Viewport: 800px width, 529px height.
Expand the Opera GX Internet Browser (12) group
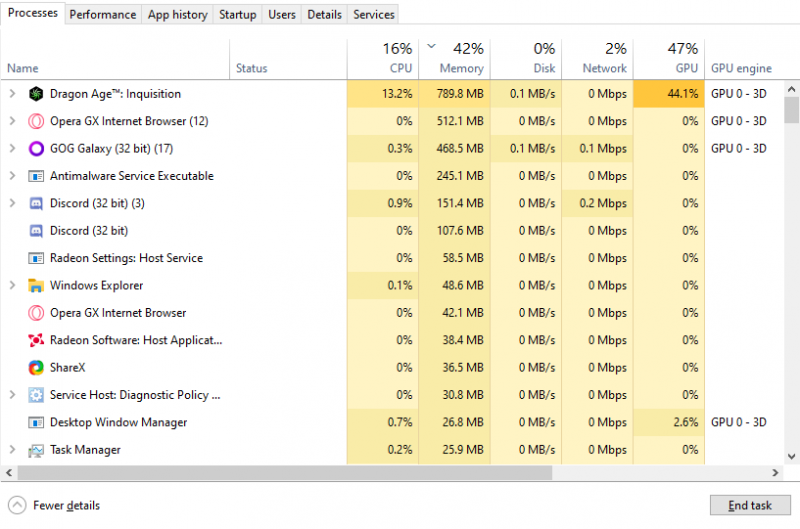12,122
